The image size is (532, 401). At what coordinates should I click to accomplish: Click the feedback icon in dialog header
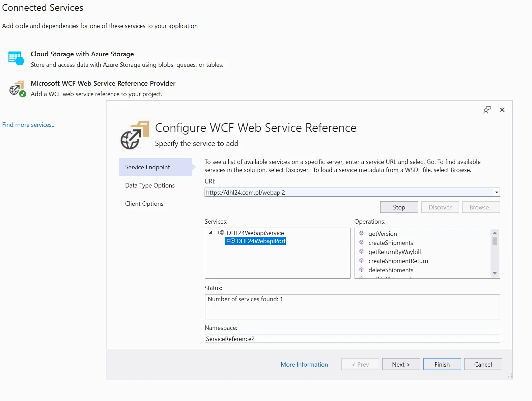487,110
